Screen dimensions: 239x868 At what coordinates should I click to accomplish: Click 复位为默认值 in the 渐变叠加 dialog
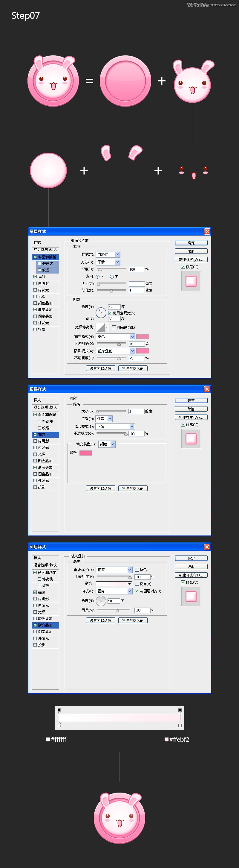[133, 620]
